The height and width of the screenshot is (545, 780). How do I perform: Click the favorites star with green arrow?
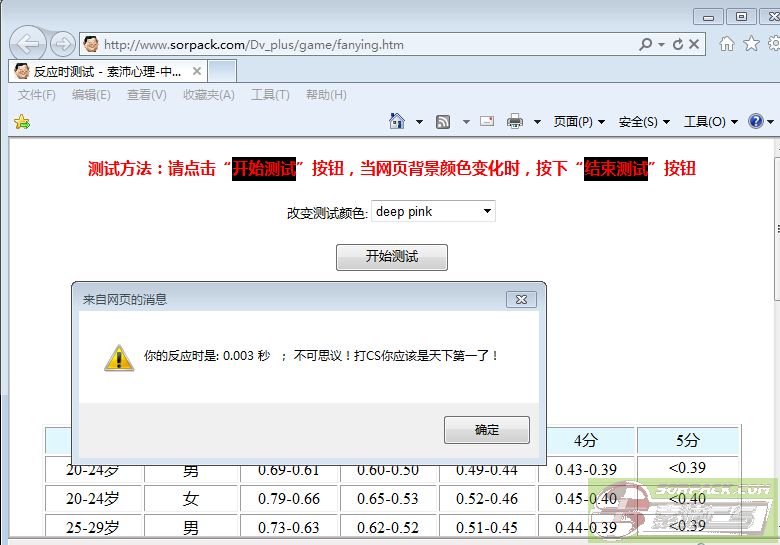pos(22,122)
